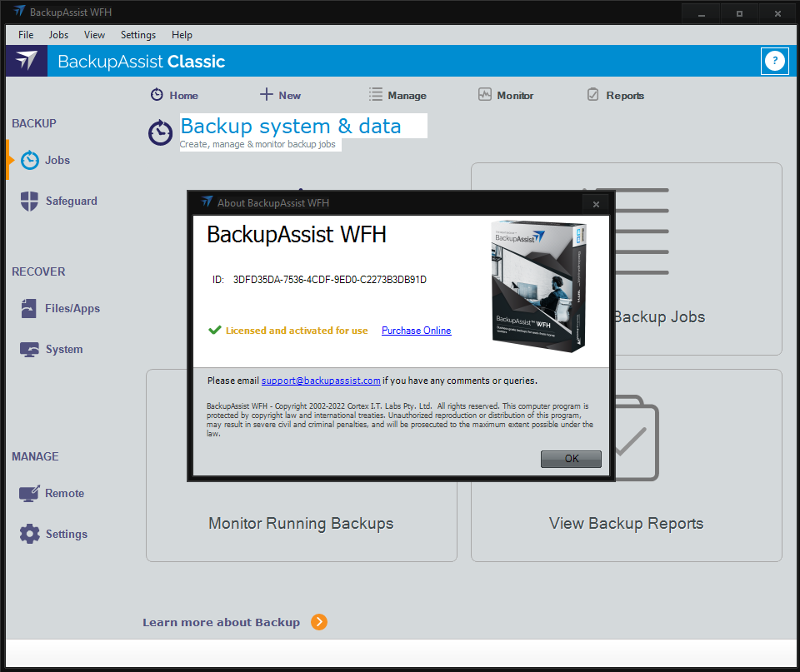Open the Settings menu in menu bar
800x672 pixels.
[x=137, y=35]
